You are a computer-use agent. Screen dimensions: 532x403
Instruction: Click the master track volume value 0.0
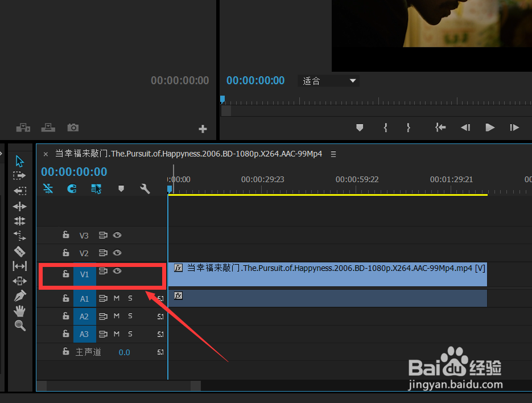click(124, 352)
